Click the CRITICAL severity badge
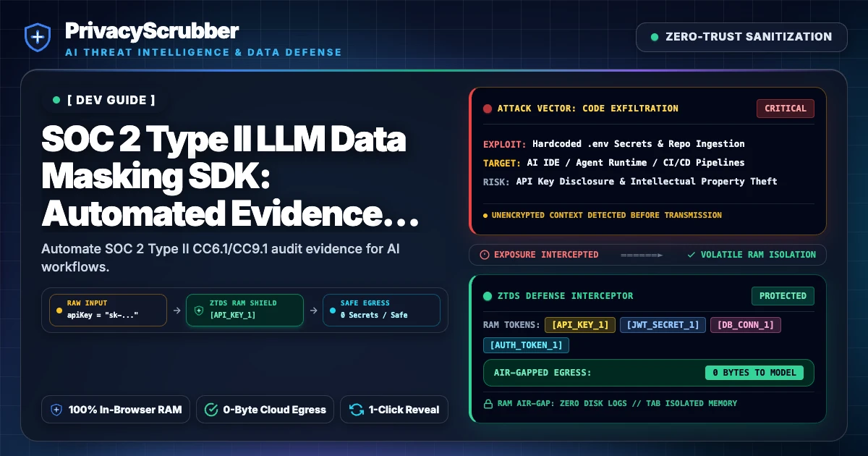Viewport: 868px width, 456px height. (786, 109)
